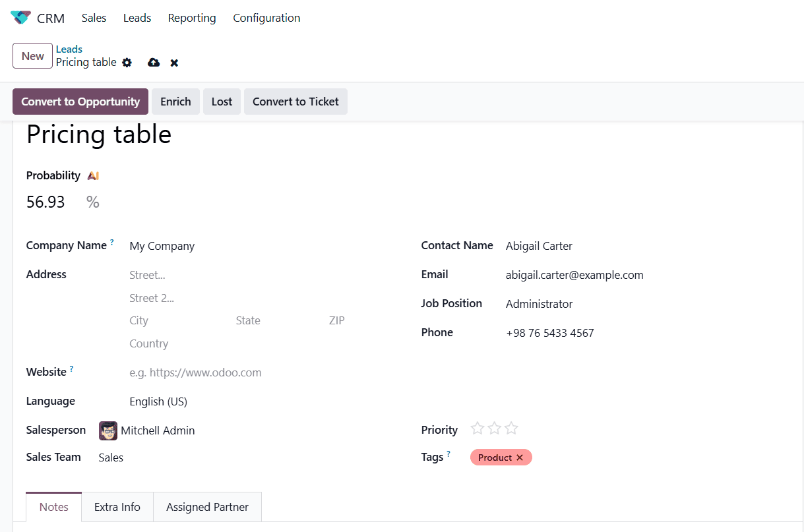Go back via Leads breadcrumb link
The height and width of the screenshot is (532, 804).
(69, 49)
